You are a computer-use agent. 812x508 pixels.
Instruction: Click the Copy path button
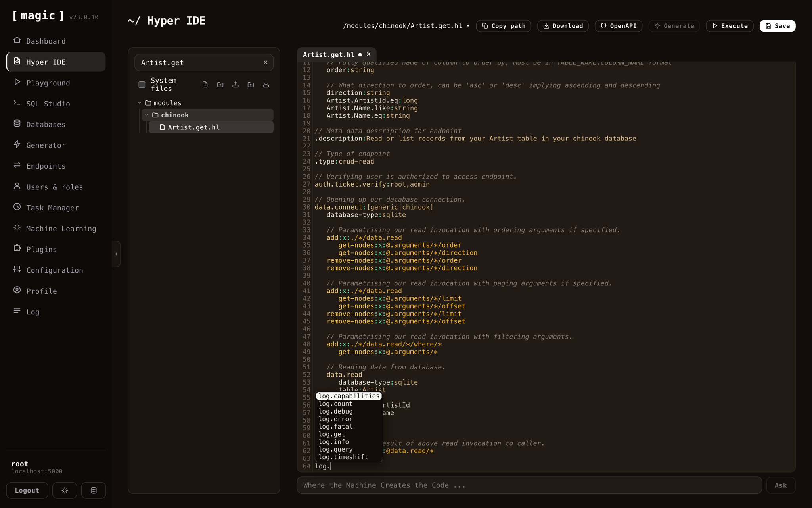[x=504, y=26]
